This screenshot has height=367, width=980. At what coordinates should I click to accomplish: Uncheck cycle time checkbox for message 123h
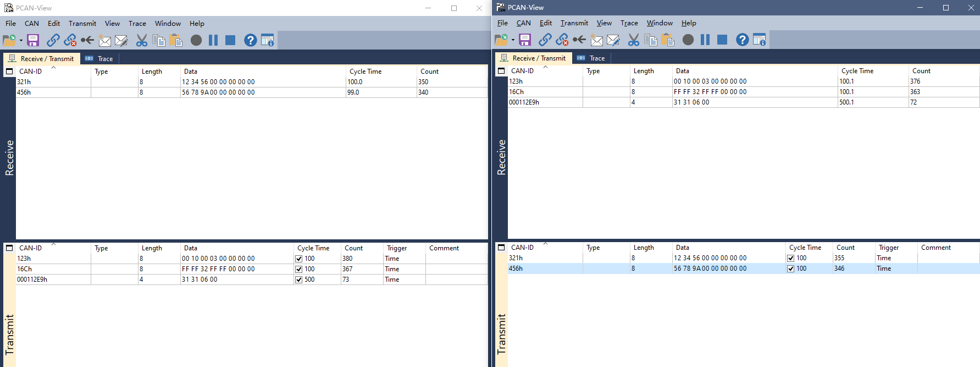[299, 259]
